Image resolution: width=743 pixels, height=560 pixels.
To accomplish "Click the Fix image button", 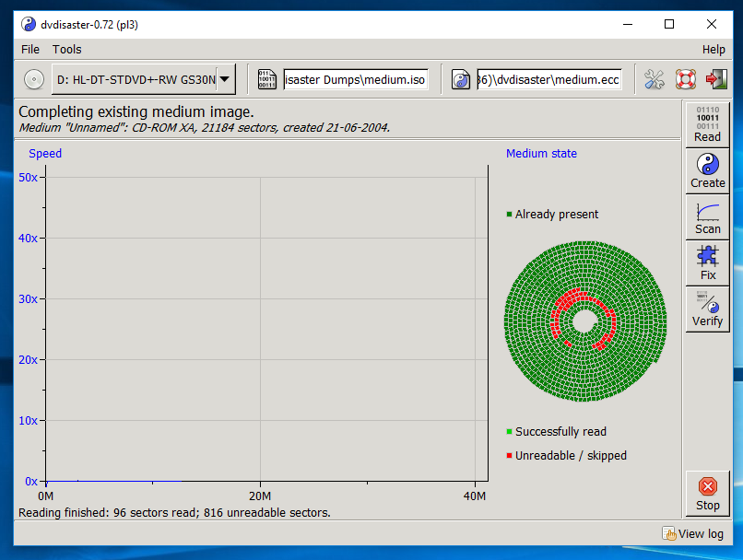I will point(707,262).
